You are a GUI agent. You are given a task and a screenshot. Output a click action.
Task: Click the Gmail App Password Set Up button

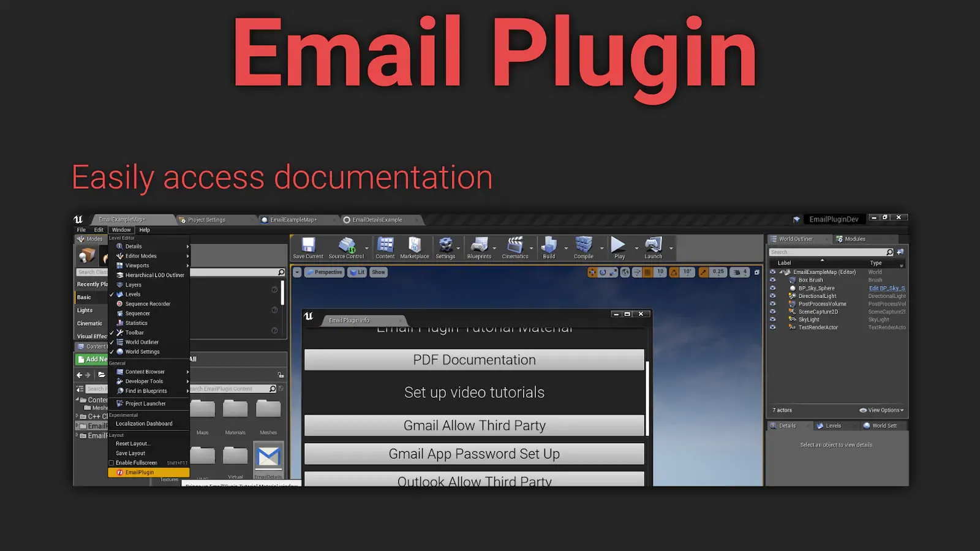coord(474,454)
